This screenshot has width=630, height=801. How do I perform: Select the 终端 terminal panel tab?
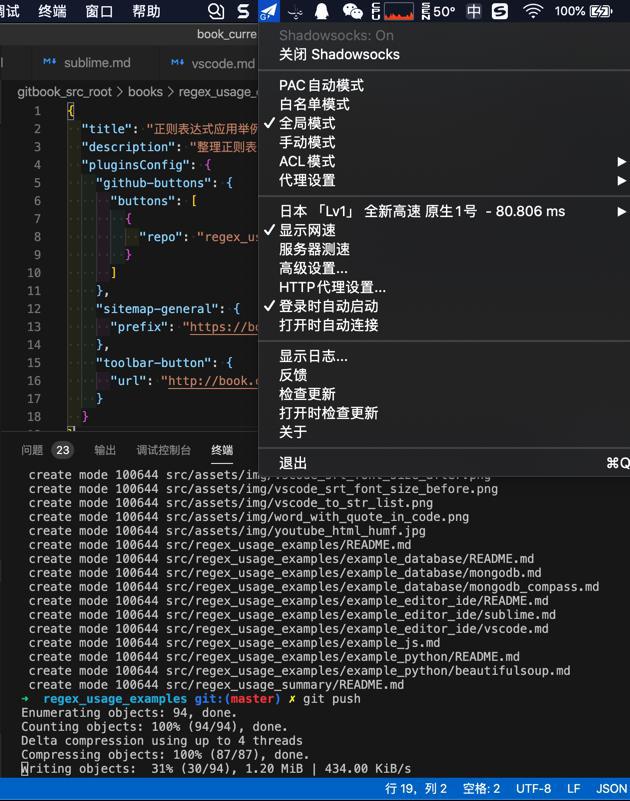(222, 450)
